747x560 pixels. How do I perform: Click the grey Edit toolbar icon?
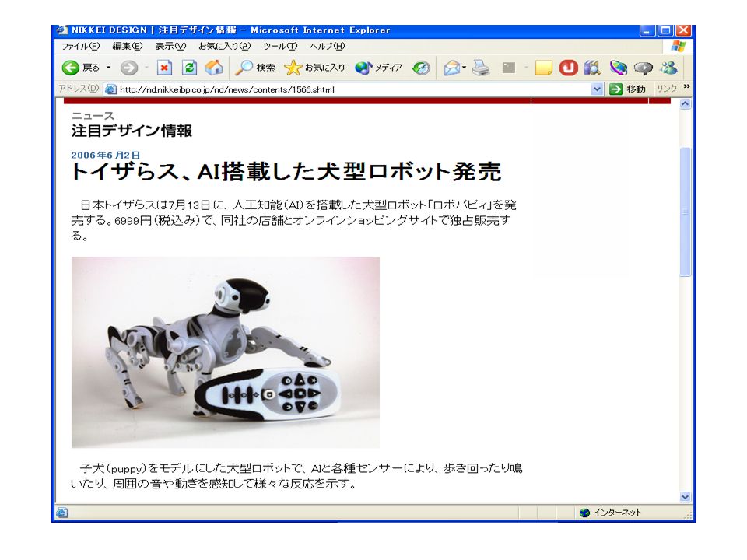point(509,68)
